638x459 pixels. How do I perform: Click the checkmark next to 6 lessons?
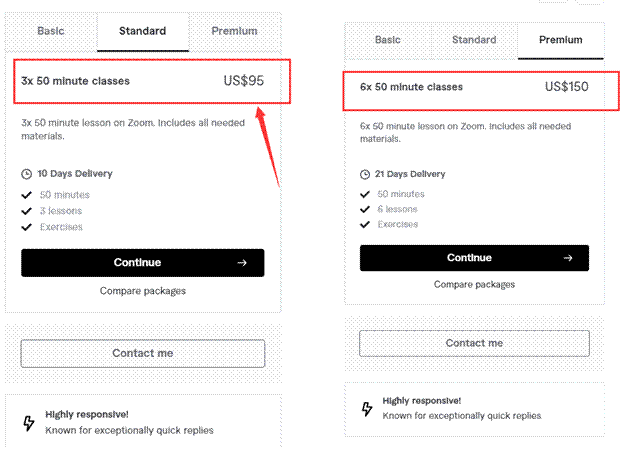365,209
